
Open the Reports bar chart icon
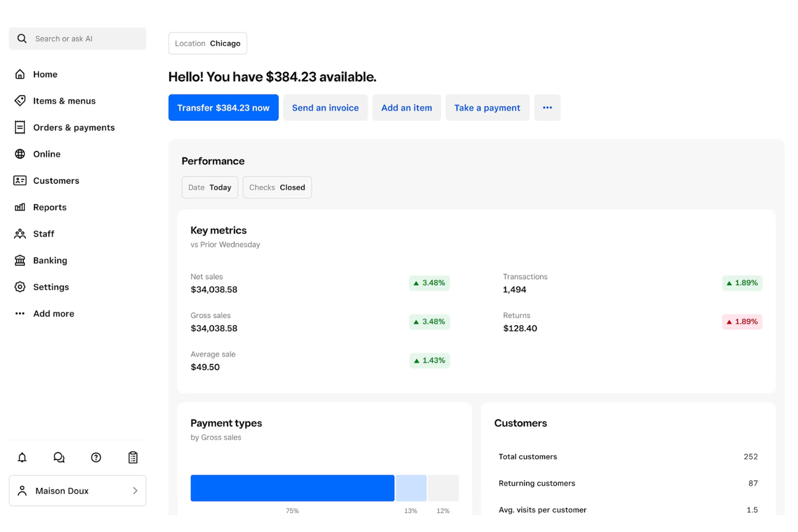(x=20, y=207)
